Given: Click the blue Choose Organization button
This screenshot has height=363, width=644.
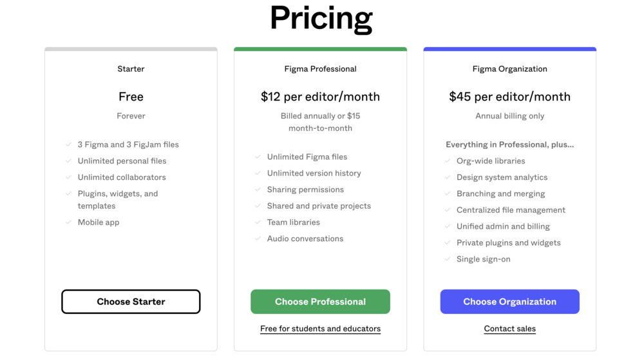Looking at the screenshot, I should [509, 301].
